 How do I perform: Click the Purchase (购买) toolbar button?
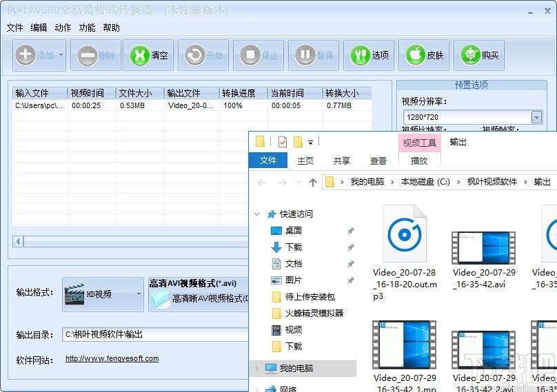click(x=479, y=55)
